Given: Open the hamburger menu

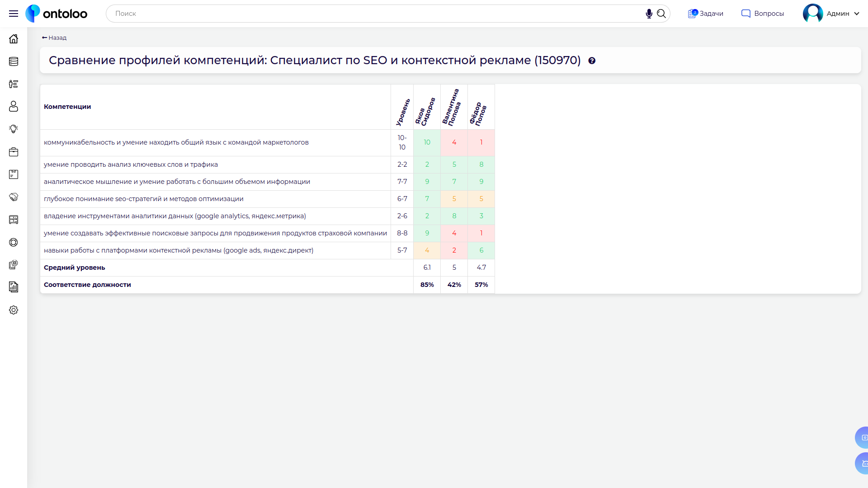Looking at the screenshot, I should 14,14.
